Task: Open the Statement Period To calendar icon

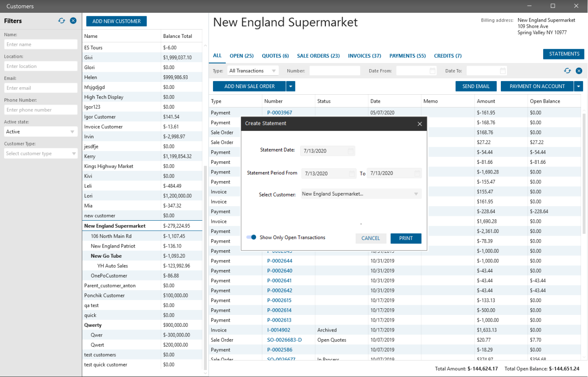Action: click(x=417, y=174)
